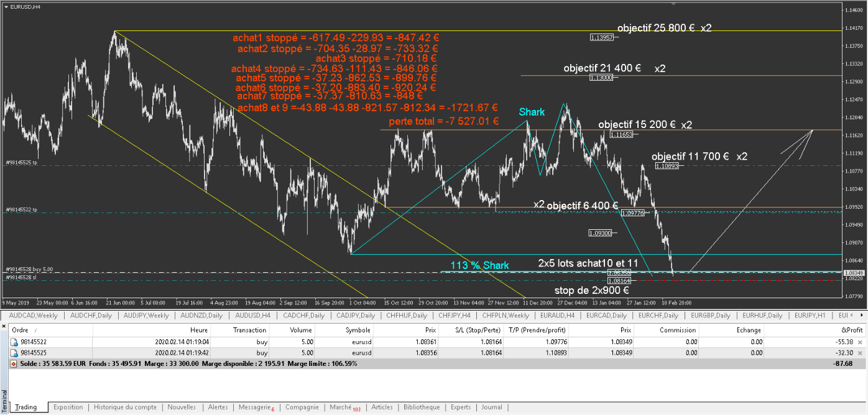The width and height of the screenshot is (868, 415).
Task: Open the Historique du compte tab
Action: [125, 407]
